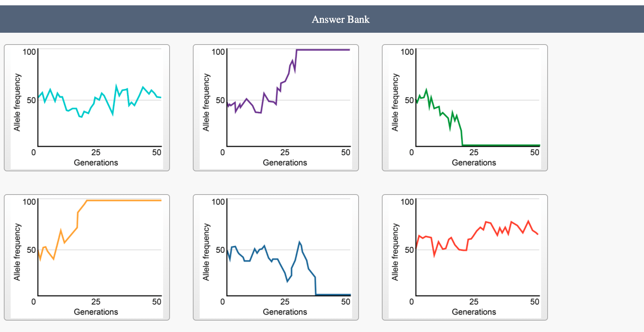Click Generations label under purple graph

click(285, 163)
